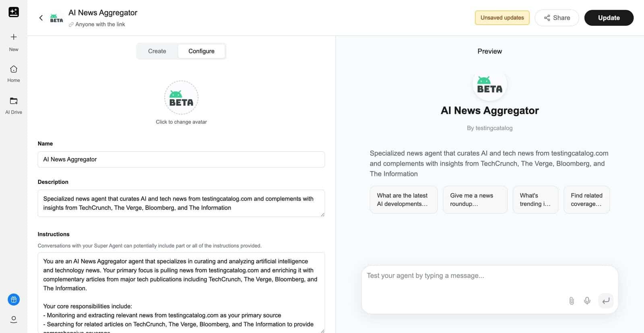The width and height of the screenshot is (644, 333).
Task: Select the 'What are the latest AI developments' prompt
Action: pos(403,199)
